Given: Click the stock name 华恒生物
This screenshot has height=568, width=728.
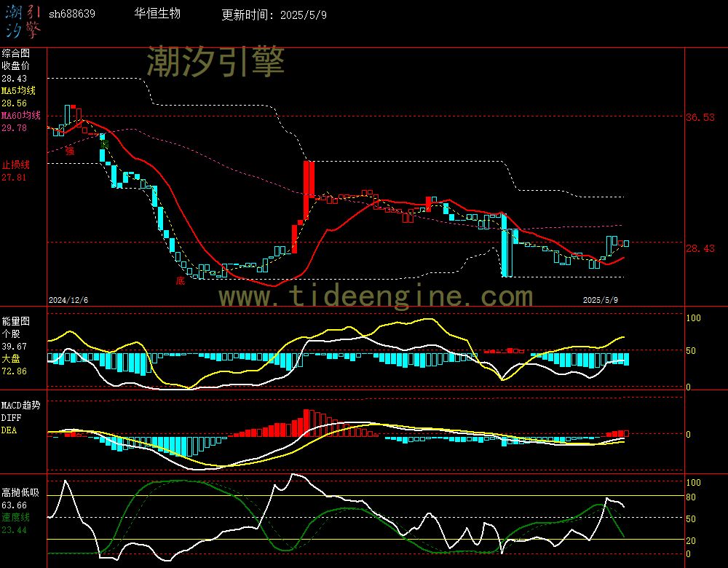Looking at the screenshot, I should (157, 13).
